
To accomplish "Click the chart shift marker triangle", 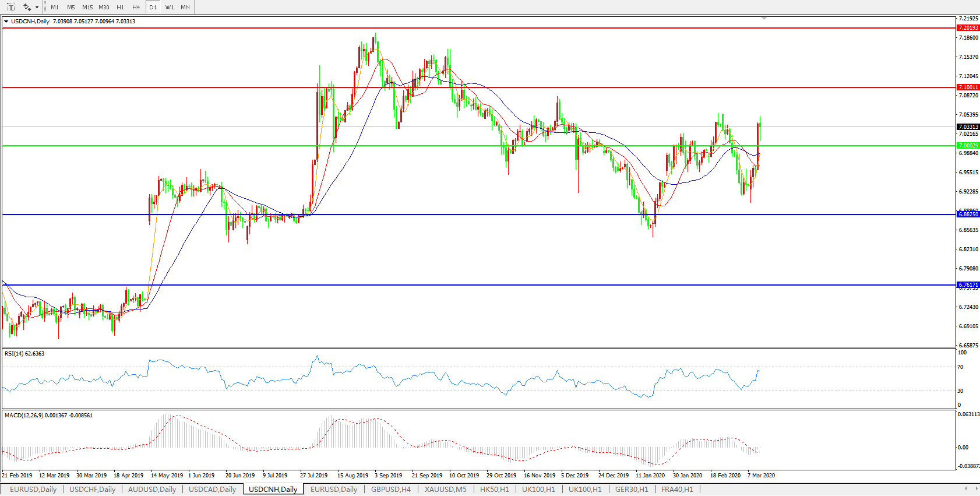I will [764, 19].
